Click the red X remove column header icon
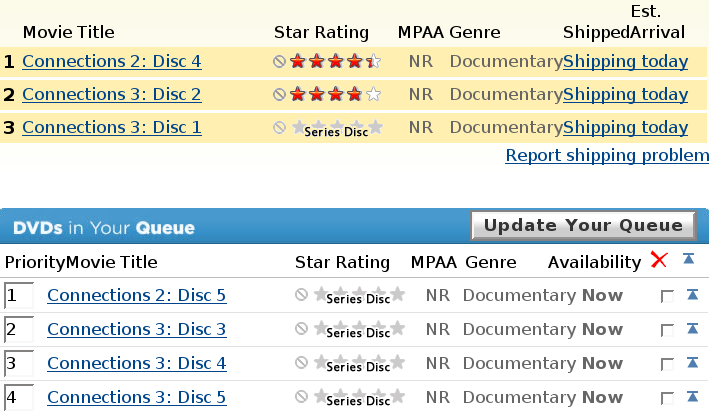This screenshot has height=414, width=709. pyautogui.click(x=658, y=261)
